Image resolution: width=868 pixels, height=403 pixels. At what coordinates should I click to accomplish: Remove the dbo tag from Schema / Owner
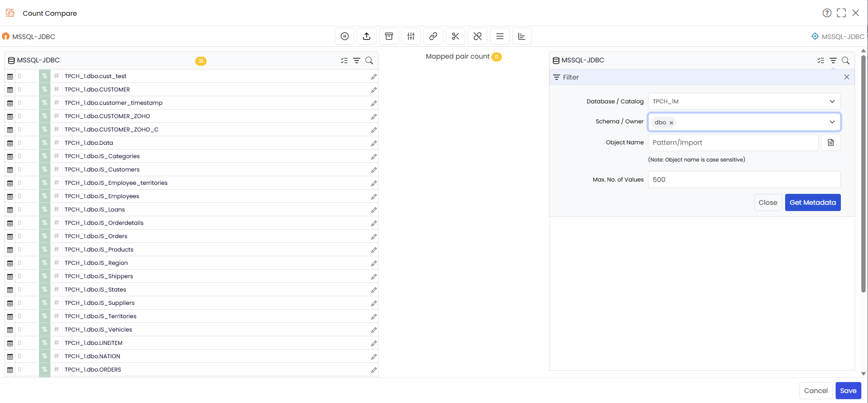pos(671,123)
